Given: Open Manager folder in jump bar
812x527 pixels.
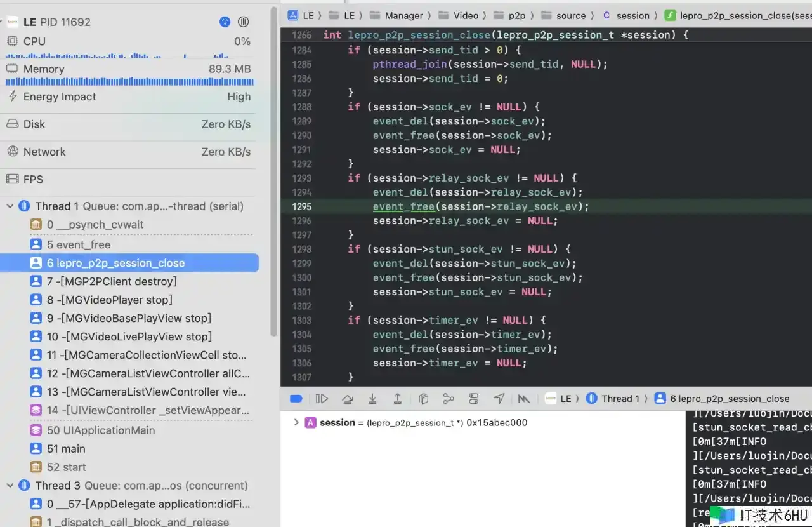Looking at the screenshot, I should pyautogui.click(x=396, y=15).
